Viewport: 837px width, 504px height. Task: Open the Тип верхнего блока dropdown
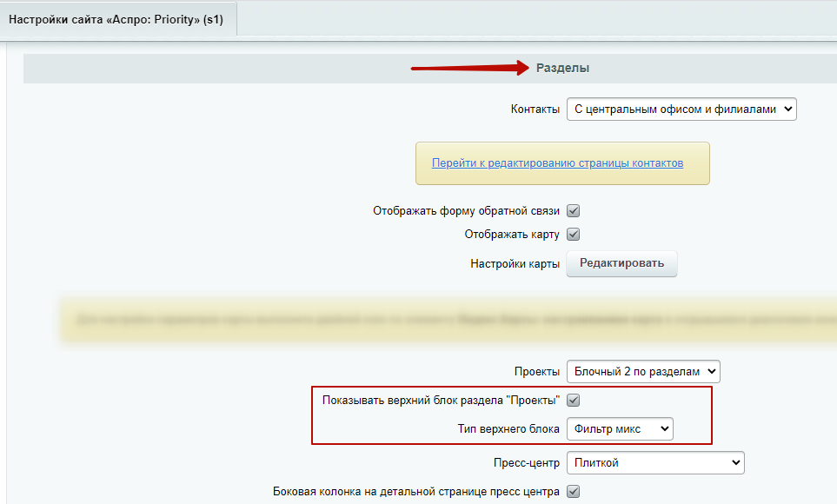(620, 428)
